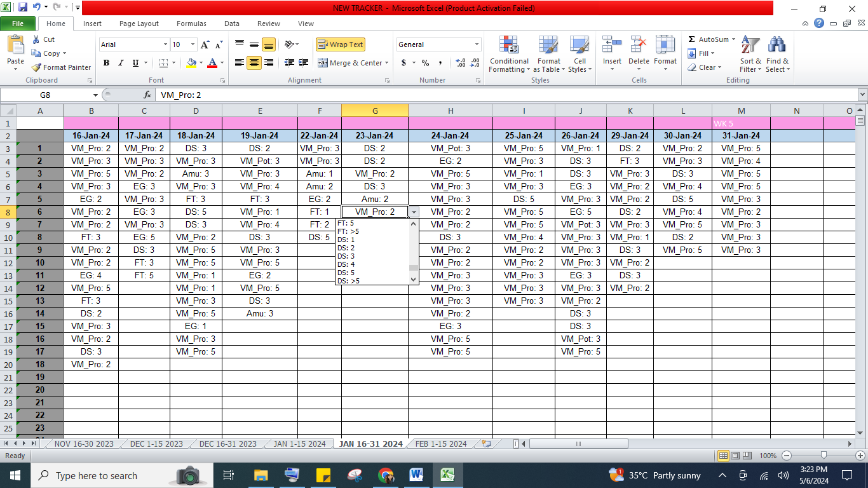The image size is (868, 488).
Task: Open the cell G8 validation dropdown arrow
Action: pos(414,212)
